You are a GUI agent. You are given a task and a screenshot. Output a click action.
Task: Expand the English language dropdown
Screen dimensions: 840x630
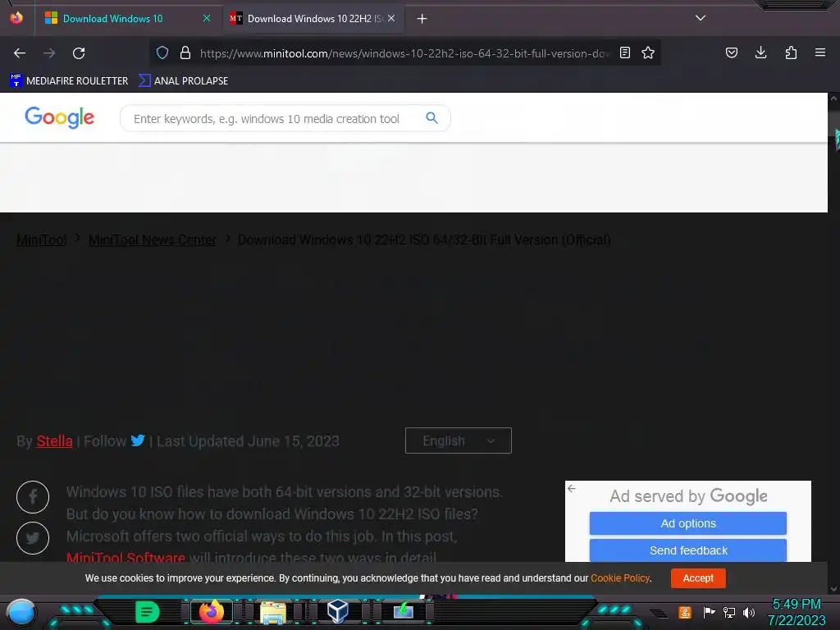pyautogui.click(x=459, y=441)
